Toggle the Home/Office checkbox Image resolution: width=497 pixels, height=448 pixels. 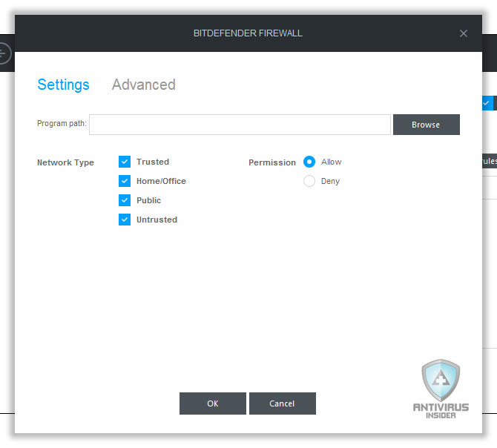coord(125,181)
